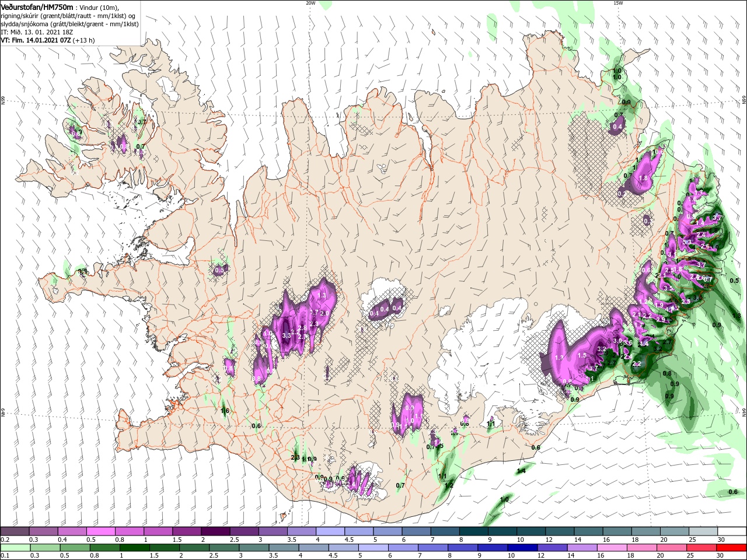The image size is (747, 560).
Task: Pick lower rain scale swatch starting at 20
Action: [672, 548]
